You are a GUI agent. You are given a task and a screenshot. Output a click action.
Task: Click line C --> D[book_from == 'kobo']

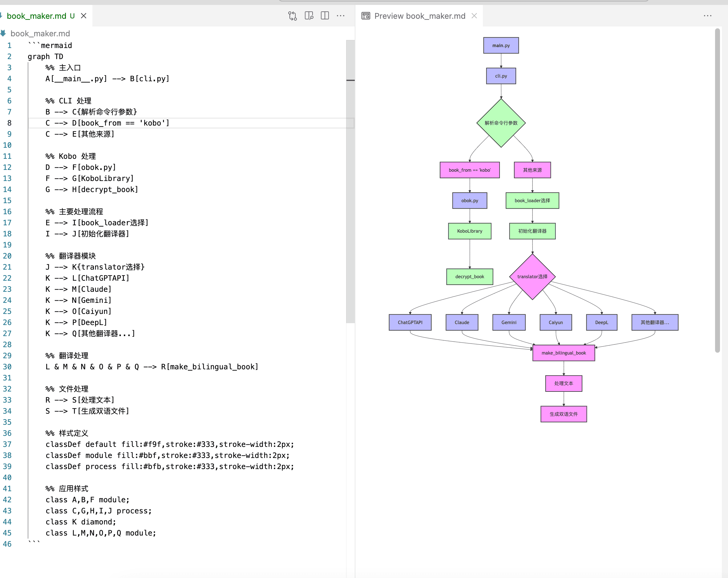pyautogui.click(x=107, y=123)
